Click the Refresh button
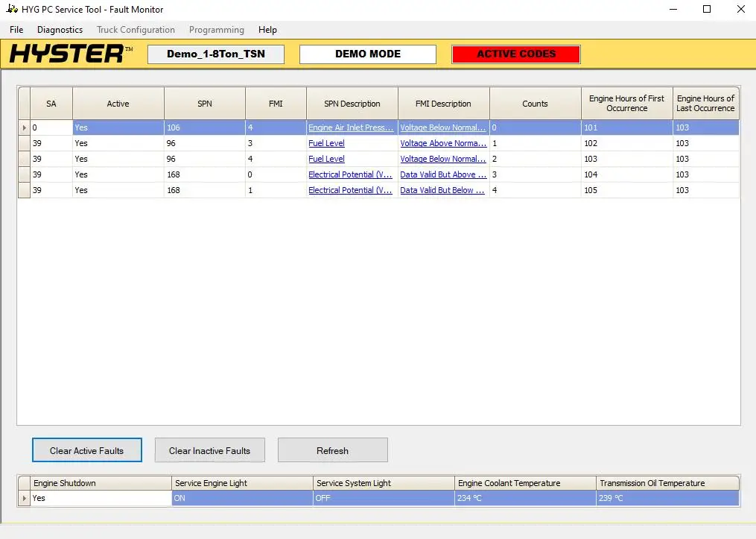 click(332, 450)
